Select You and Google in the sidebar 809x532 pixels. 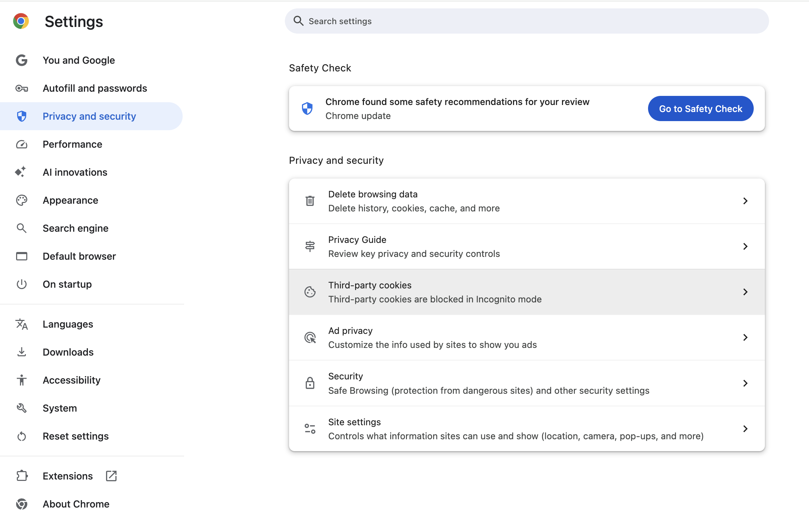[79, 60]
